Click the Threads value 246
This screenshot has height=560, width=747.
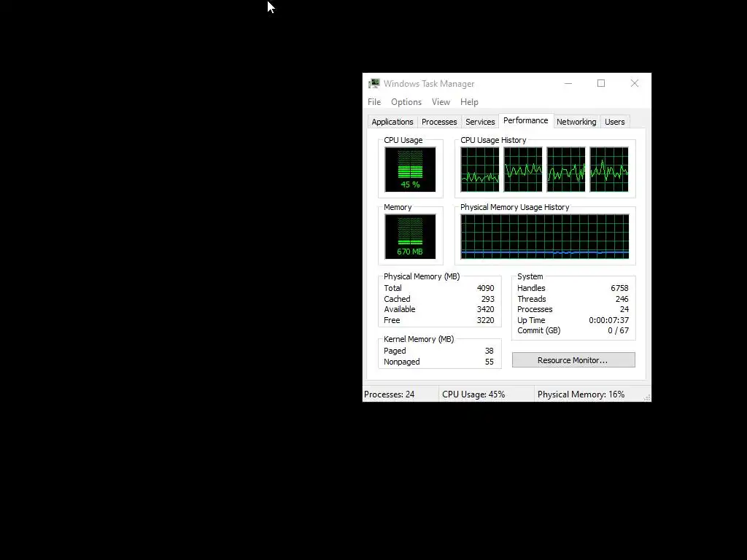click(622, 299)
